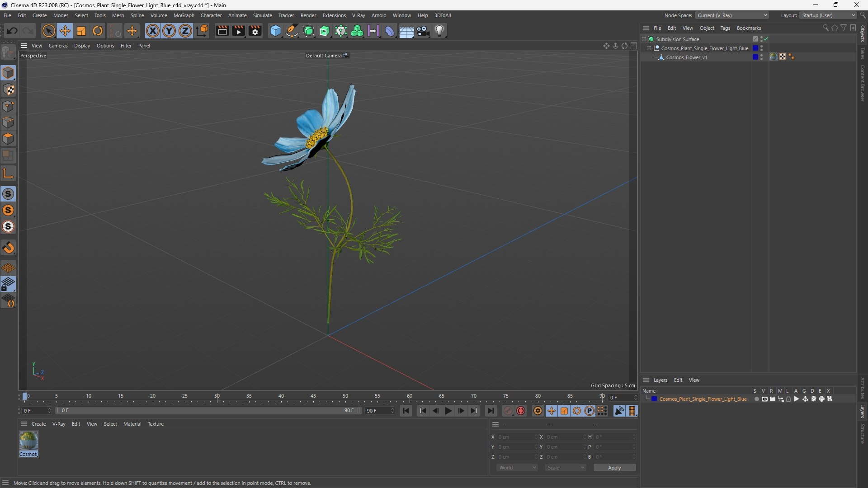
Task: Click the Undo arrow icon
Action: 12,31
